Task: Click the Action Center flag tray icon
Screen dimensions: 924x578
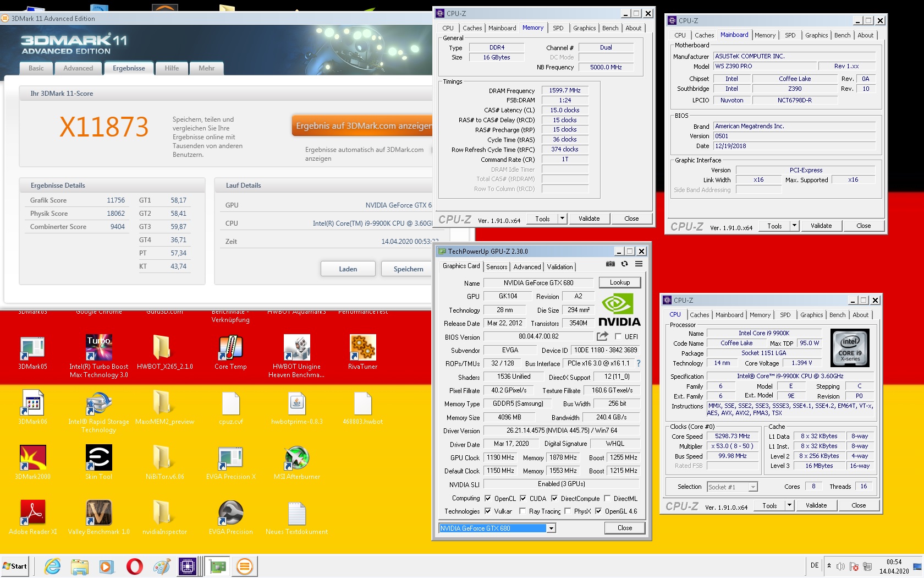Action: pos(854,566)
